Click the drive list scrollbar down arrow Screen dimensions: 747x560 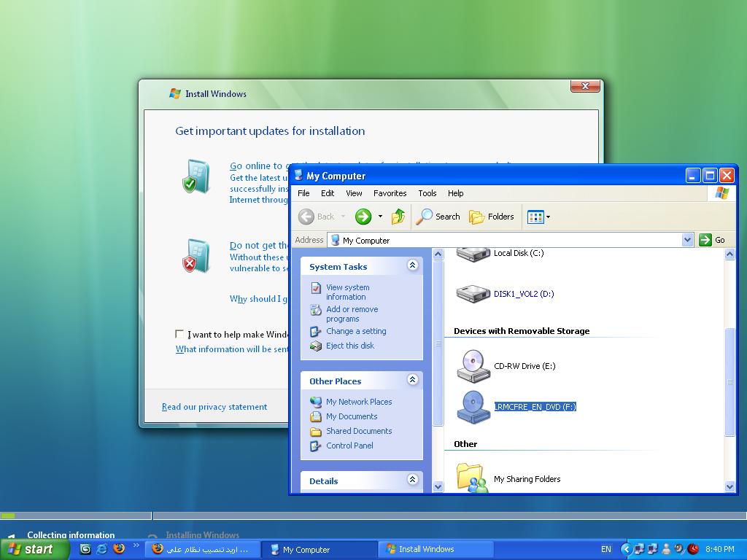729,486
